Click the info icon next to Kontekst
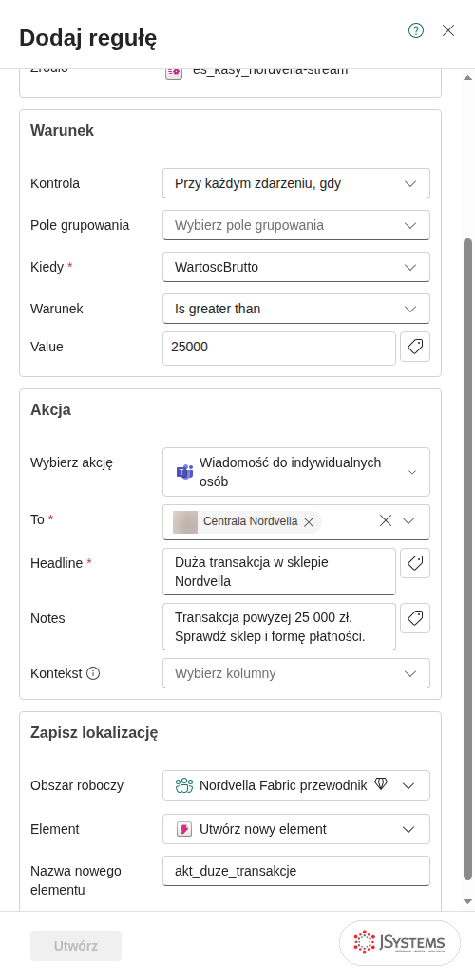 (93, 673)
